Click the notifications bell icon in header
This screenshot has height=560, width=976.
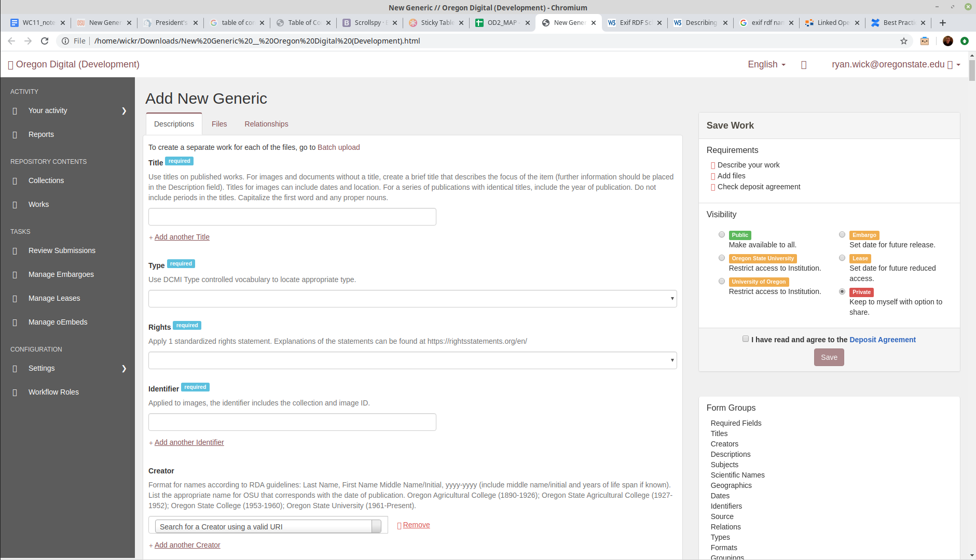point(804,65)
